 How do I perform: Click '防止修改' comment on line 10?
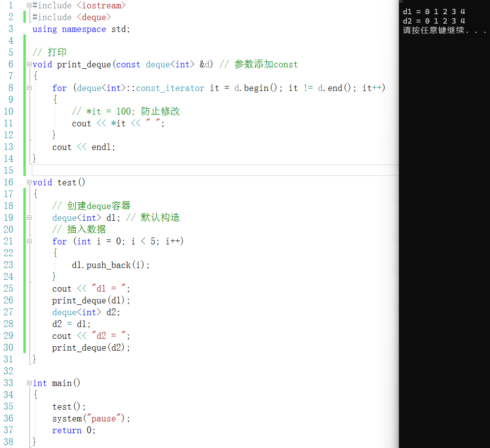pyautogui.click(x=160, y=112)
